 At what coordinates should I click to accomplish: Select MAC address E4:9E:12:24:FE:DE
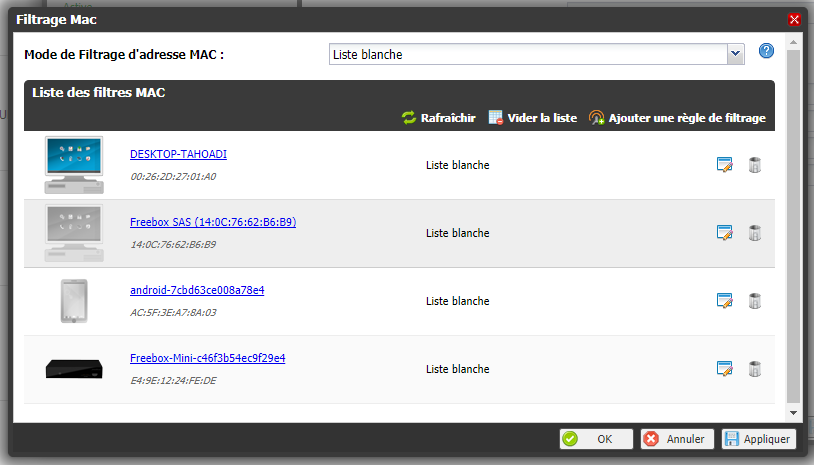pyautogui.click(x=173, y=380)
